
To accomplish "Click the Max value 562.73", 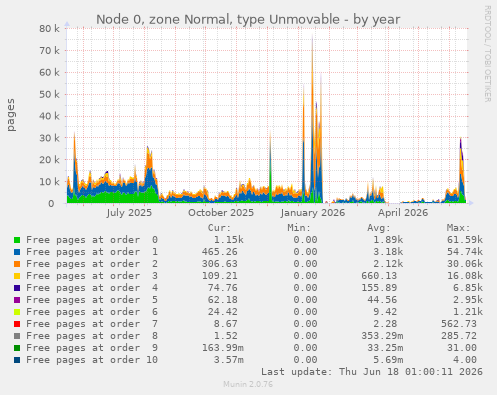I will click(459, 324).
